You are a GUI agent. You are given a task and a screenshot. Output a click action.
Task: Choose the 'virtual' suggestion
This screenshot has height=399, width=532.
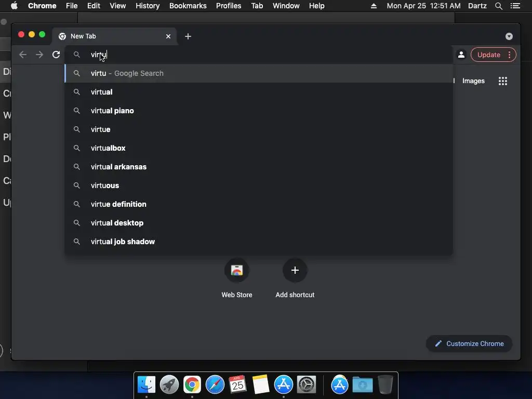(x=259, y=92)
